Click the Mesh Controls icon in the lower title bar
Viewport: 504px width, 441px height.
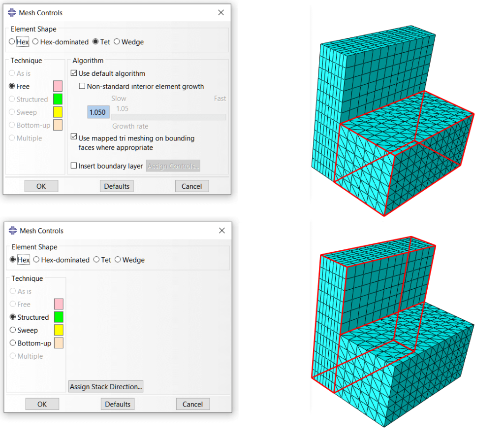coord(12,230)
